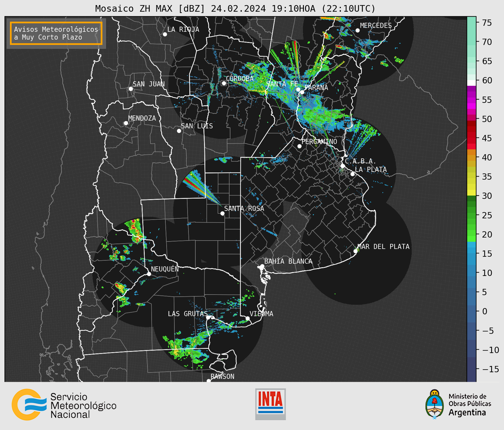Click the LAS GRUTAS city marker dot
The width and height of the screenshot is (504, 430).
point(208,318)
